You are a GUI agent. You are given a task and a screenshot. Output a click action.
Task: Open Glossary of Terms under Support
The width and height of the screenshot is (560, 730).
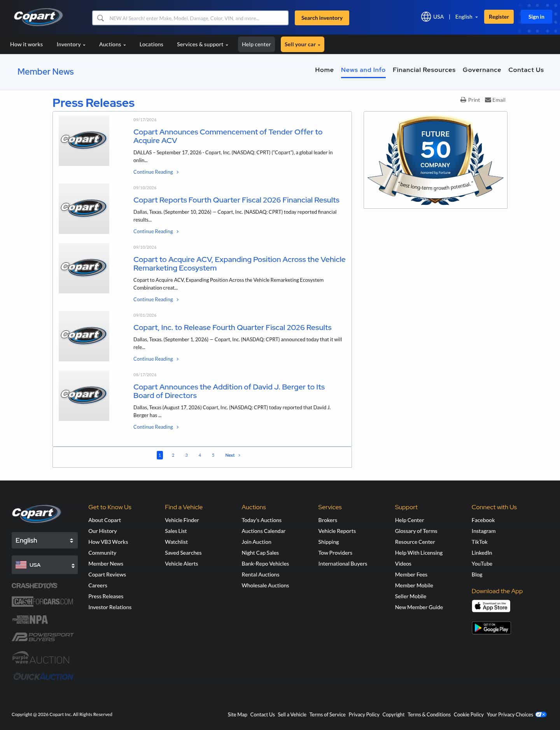pos(416,531)
